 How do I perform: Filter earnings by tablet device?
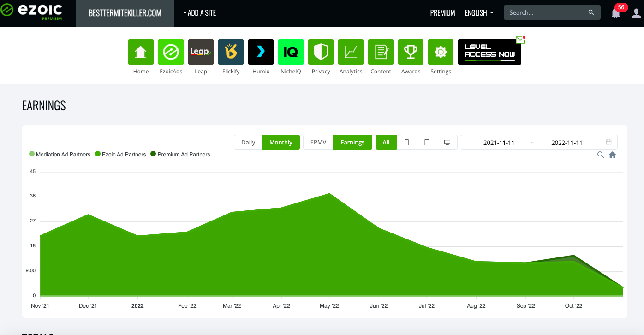click(x=427, y=142)
